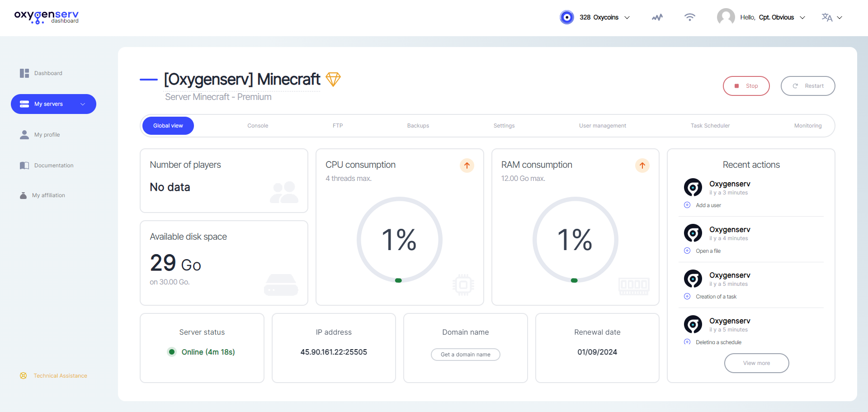Click the Technical Assistance lifebuoy icon

tap(24, 376)
